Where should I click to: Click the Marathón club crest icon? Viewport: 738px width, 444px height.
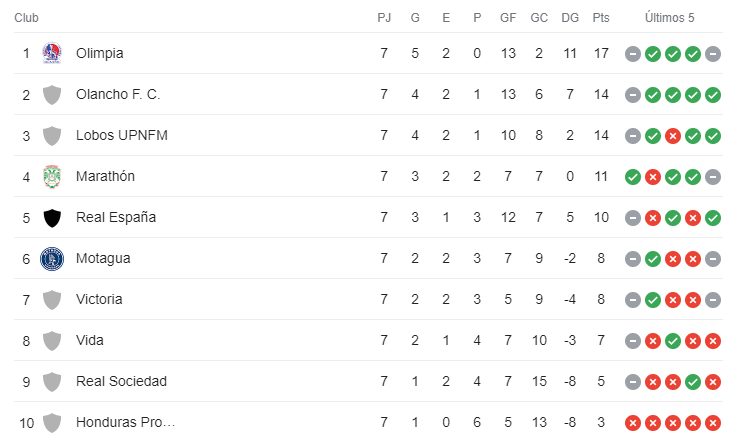pyautogui.click(x=52, y=177)
